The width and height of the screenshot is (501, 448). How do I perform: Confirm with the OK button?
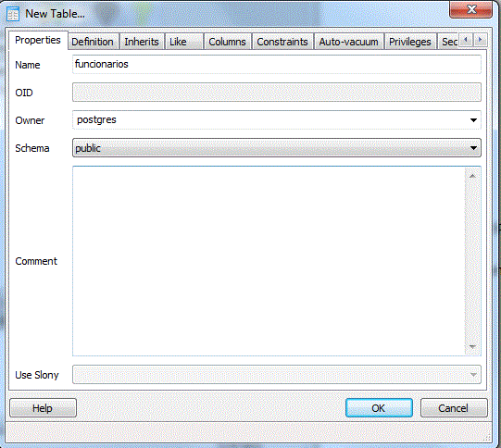coord(379,408)
